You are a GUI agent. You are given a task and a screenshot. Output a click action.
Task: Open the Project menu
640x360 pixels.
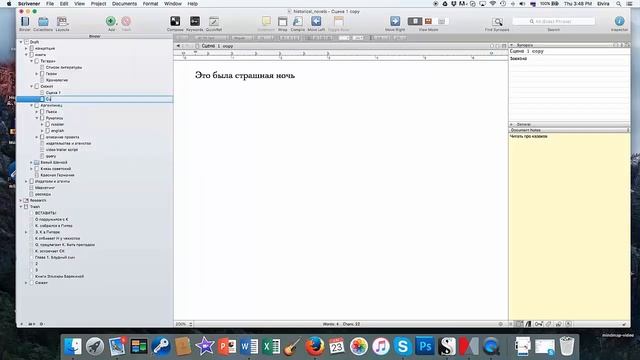[98, 4]
